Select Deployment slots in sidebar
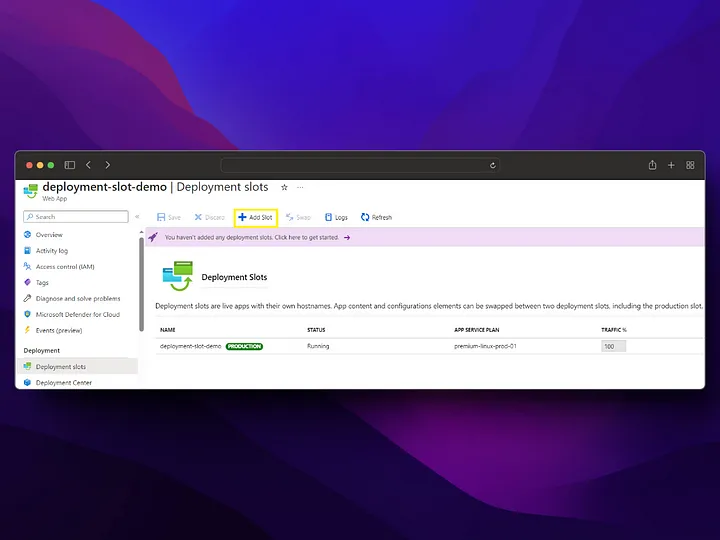The image size is (720, 540). click(78, 366)
